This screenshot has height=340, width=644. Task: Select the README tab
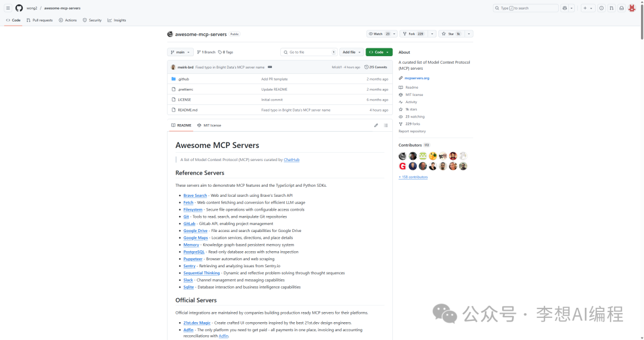[x=181, y=125]
